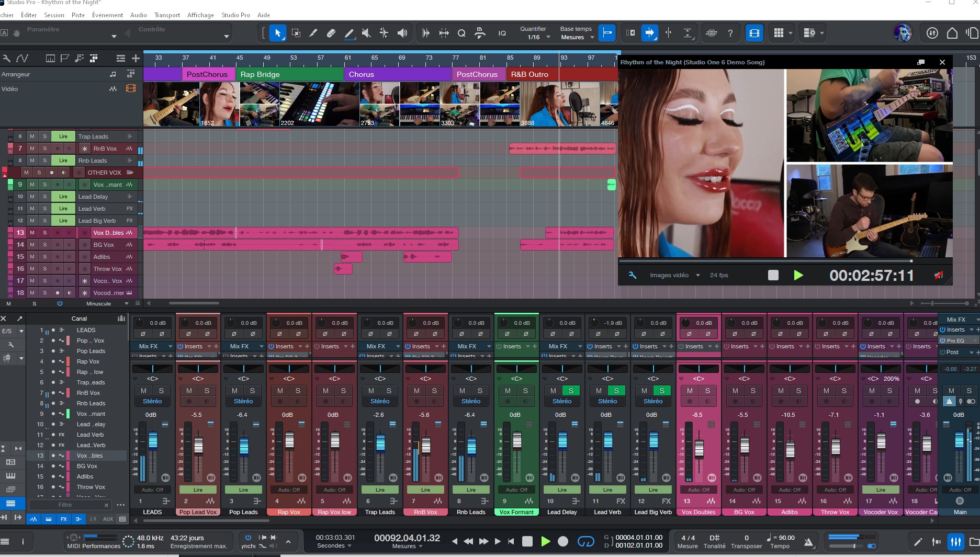Select the Listen speaker tool
This screenshot has height=557, width=980.
coord(402,33)
